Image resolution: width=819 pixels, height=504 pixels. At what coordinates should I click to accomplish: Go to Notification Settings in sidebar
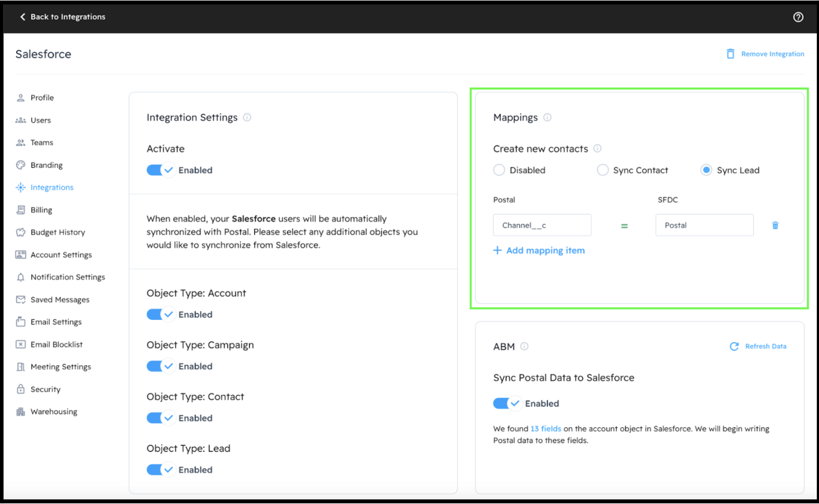67,277
